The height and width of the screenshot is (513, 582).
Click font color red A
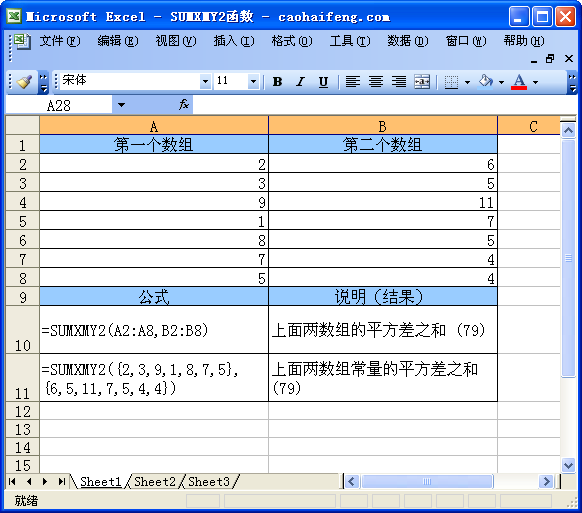click(519, 82)
